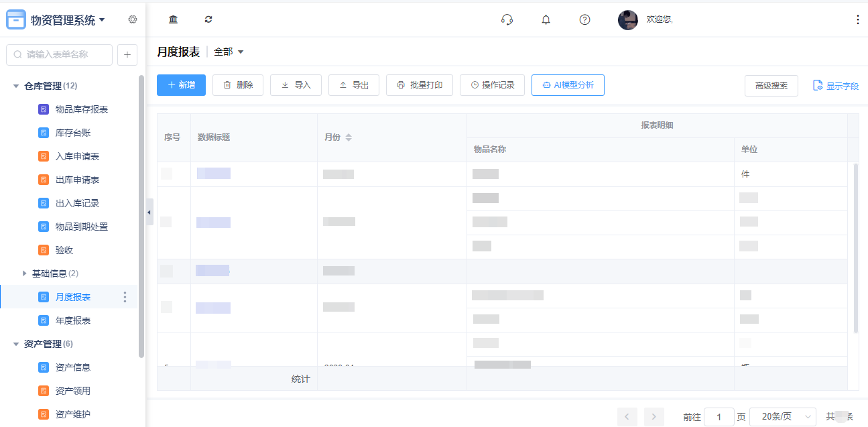The height and width of the screenshot is (427, 868).
Task: Open notifications bell icon
Action: tap(546, 19)
